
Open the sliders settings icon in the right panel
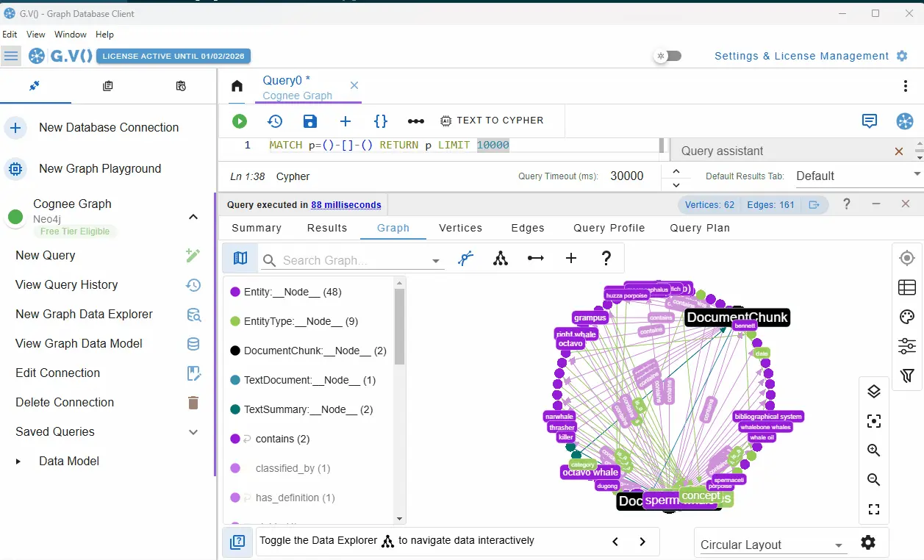(907, 346)
